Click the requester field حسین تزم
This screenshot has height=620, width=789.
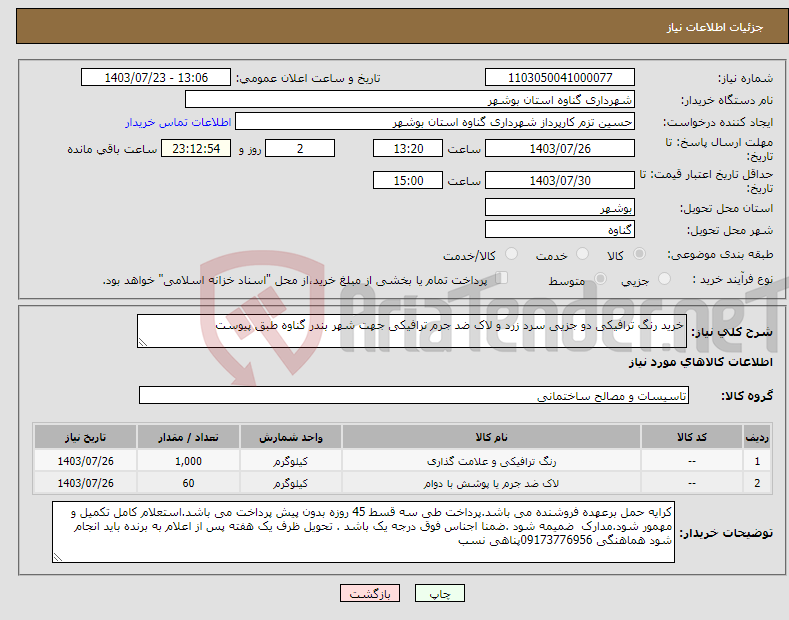coord(435,122)
